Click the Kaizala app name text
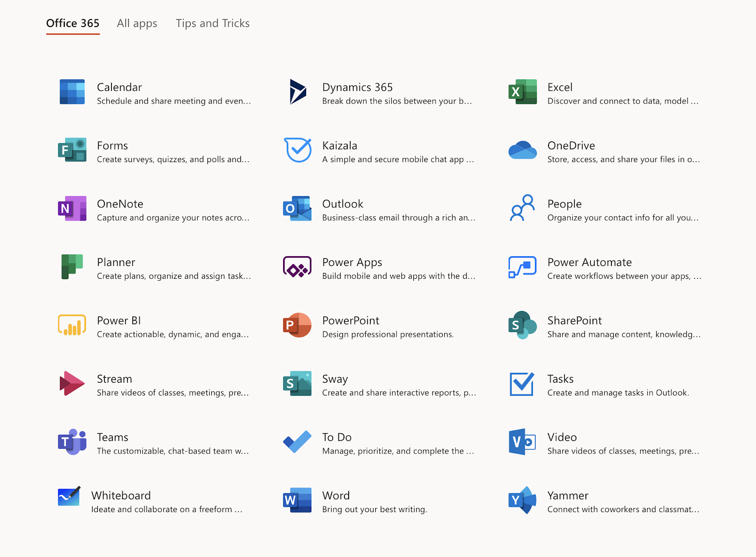The image size is (756, 557). point(340,146)
